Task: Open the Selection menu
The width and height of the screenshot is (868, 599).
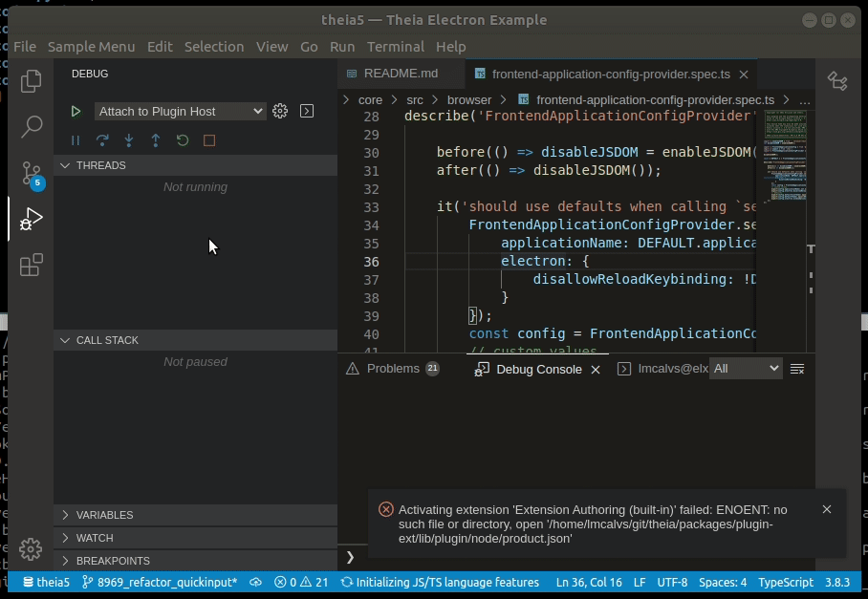Action: pyautogui.click(x=214, y=47)
